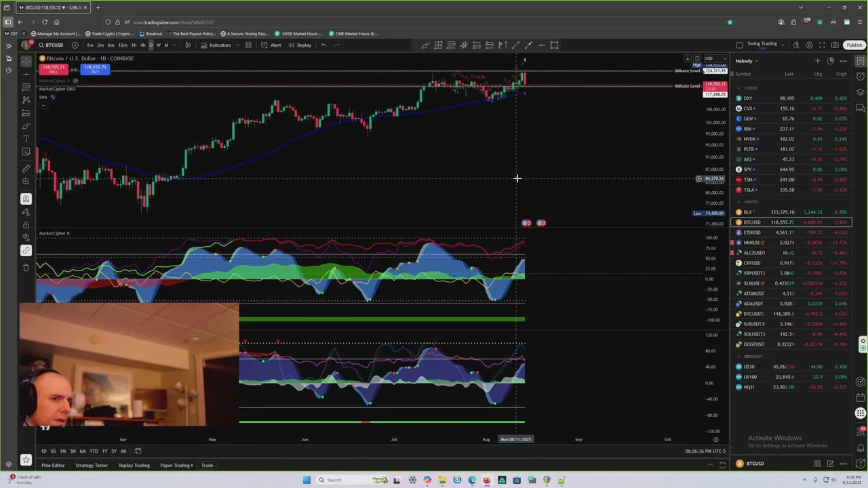Select the brush drawing tool in top toolbar

[x=425, y=45]
